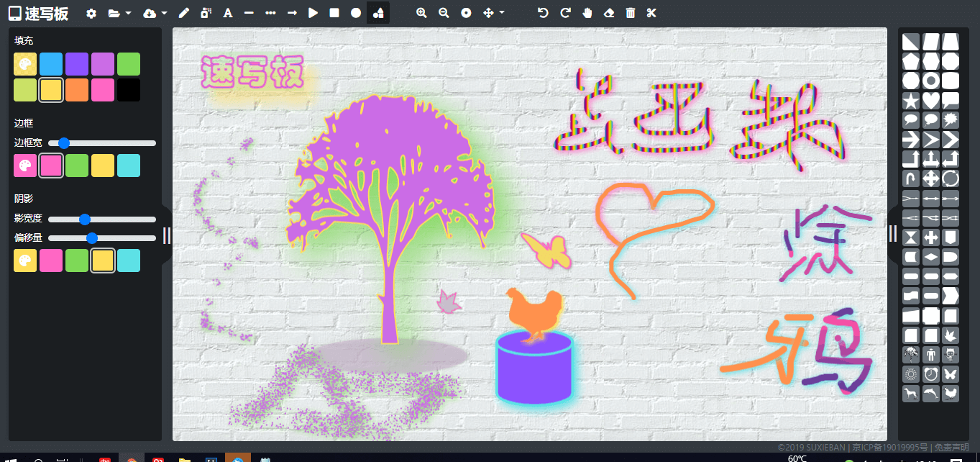Open the settings gear menu
The height and width of the screenshot is (462, 980).
coord(91,13)
